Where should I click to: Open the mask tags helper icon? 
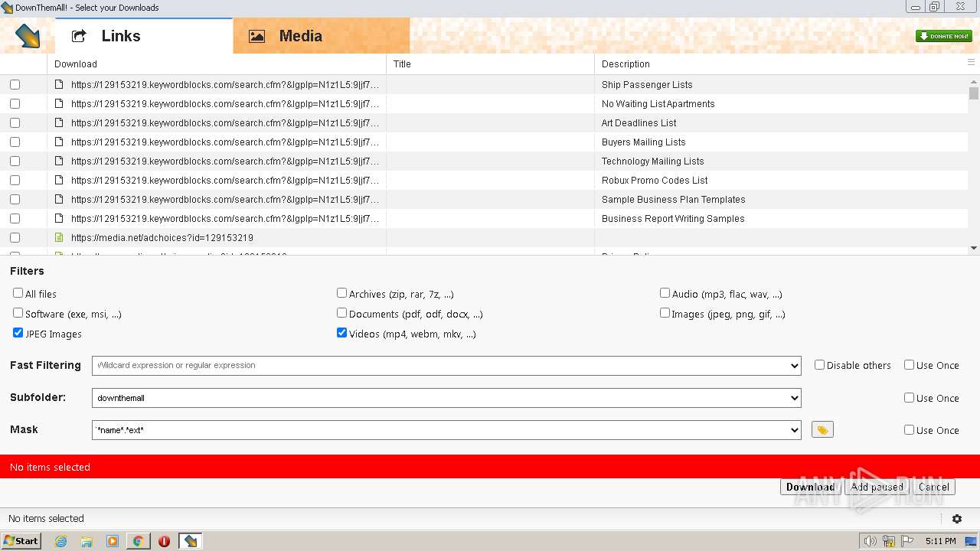pyautogui.click(x=822, y=430)
